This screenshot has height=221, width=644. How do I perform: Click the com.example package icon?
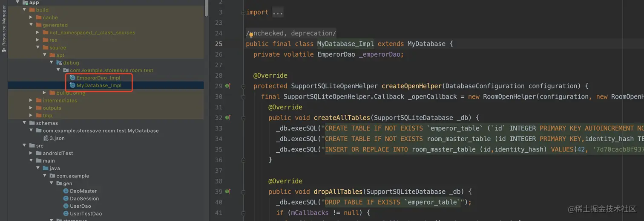coord(52,176)
